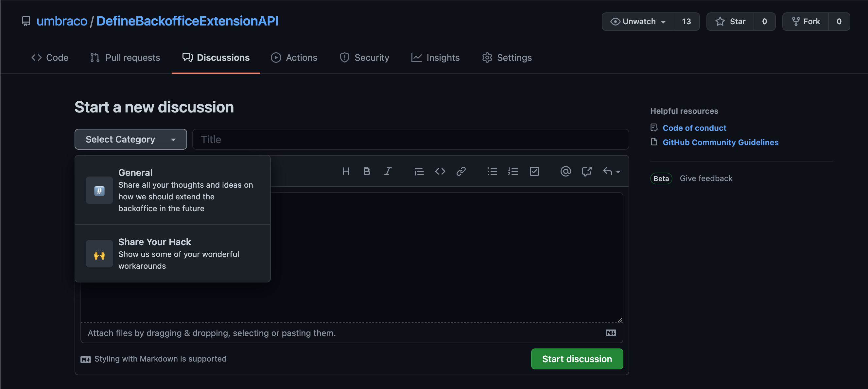
Task: Open the Security tab
Action: pos(364,57)
